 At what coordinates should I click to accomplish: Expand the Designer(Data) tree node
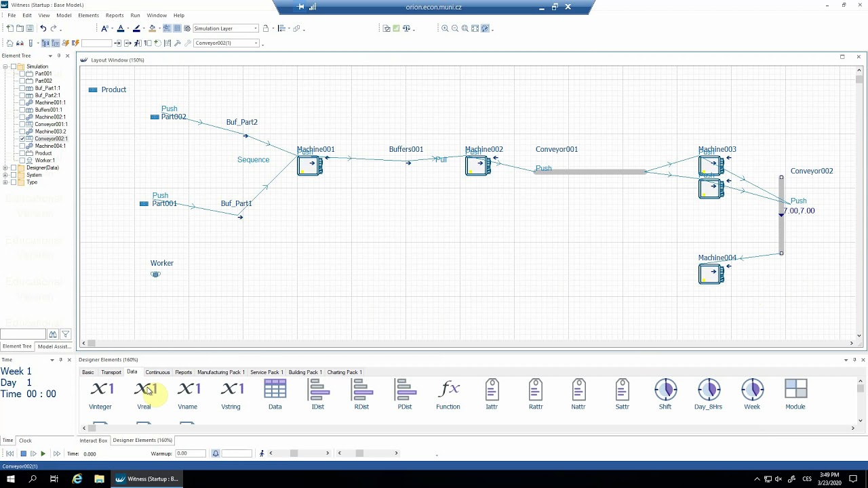pyautogui.click(x=5, y=168)
